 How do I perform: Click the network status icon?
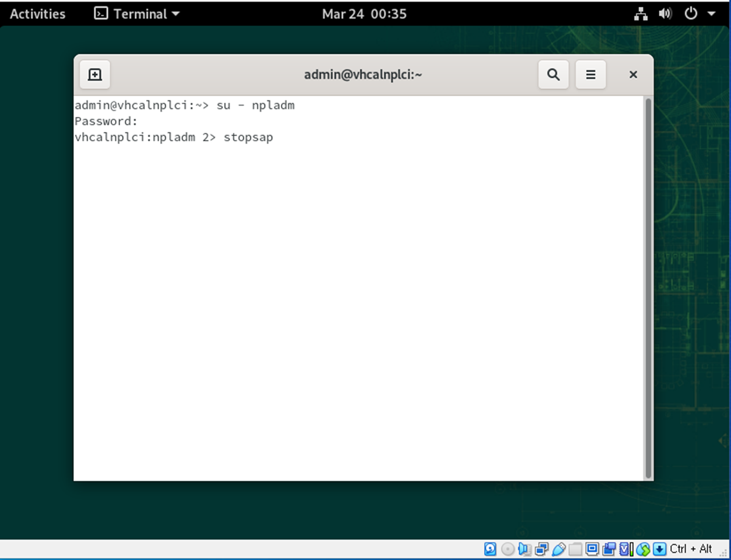(641, 14)
